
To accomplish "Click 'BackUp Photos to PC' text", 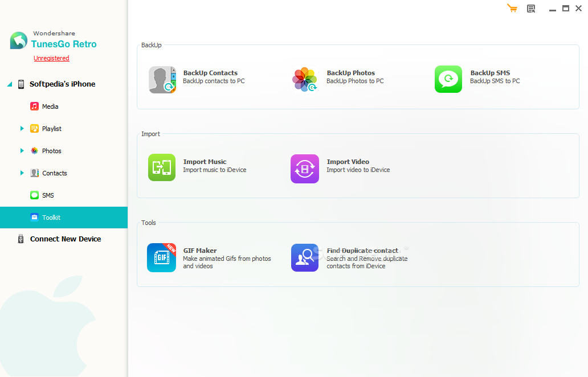I will 355,81.
